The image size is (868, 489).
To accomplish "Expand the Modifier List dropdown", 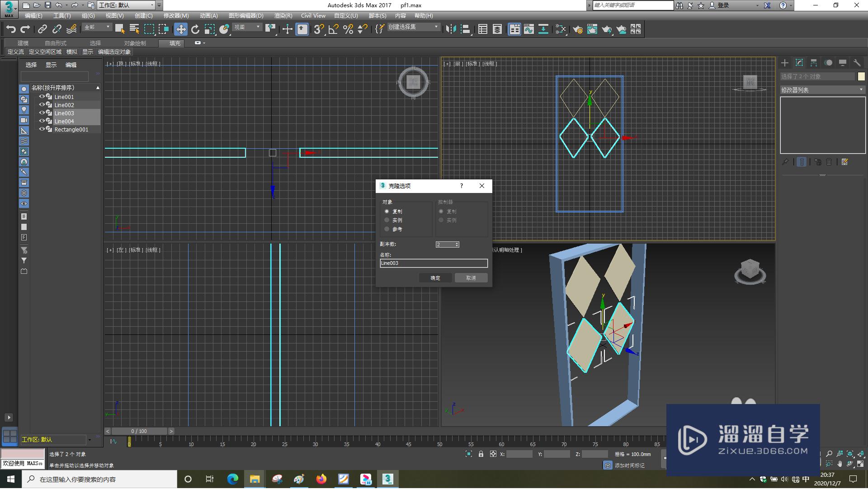I will (822, 90).
